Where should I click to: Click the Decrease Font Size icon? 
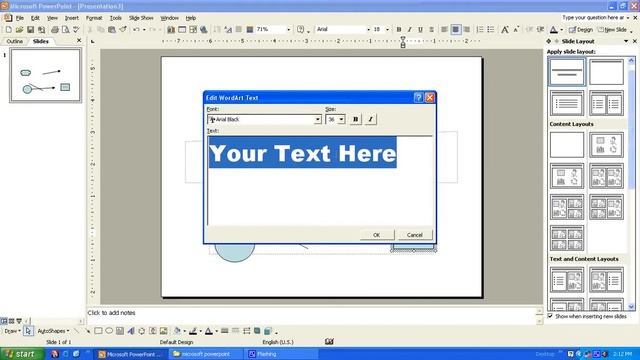(516, 29)
